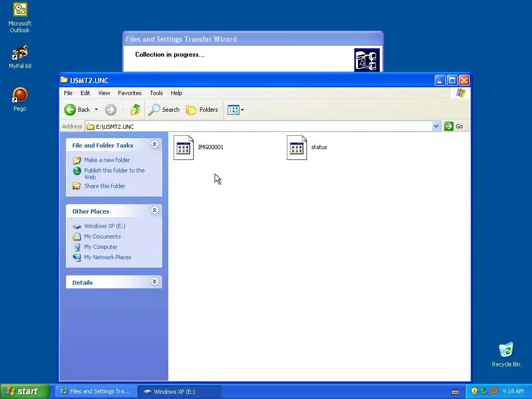This screenshot has width=532, height=399.
Task: Select the IMG00001 file icon
Action: [x=183, y=147]
